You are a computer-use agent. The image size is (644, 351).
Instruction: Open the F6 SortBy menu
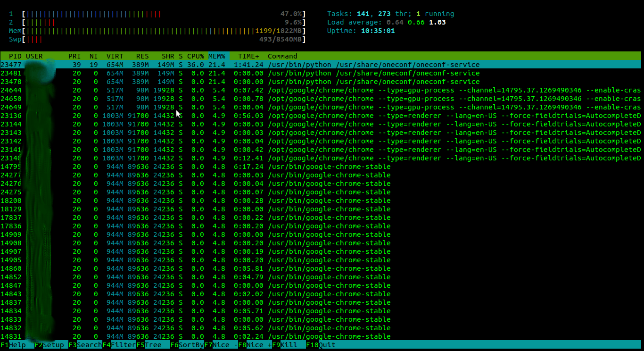[187, 345]
